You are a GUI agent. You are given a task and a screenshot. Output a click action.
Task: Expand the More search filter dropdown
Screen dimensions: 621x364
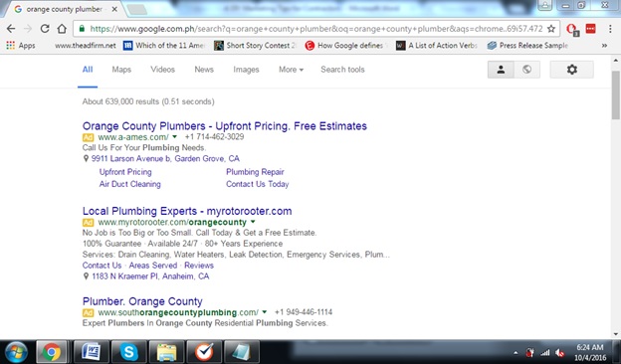pos(291,70)
